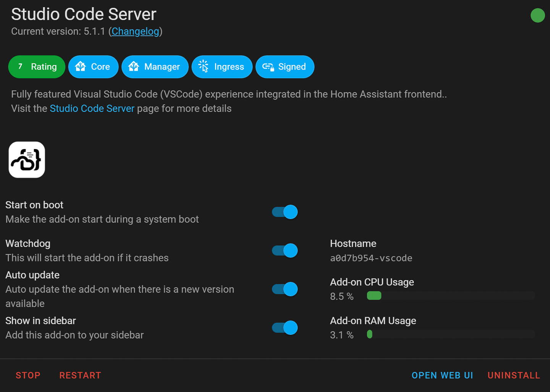
Task: Open the add-on Web UI
Action: 442,375
